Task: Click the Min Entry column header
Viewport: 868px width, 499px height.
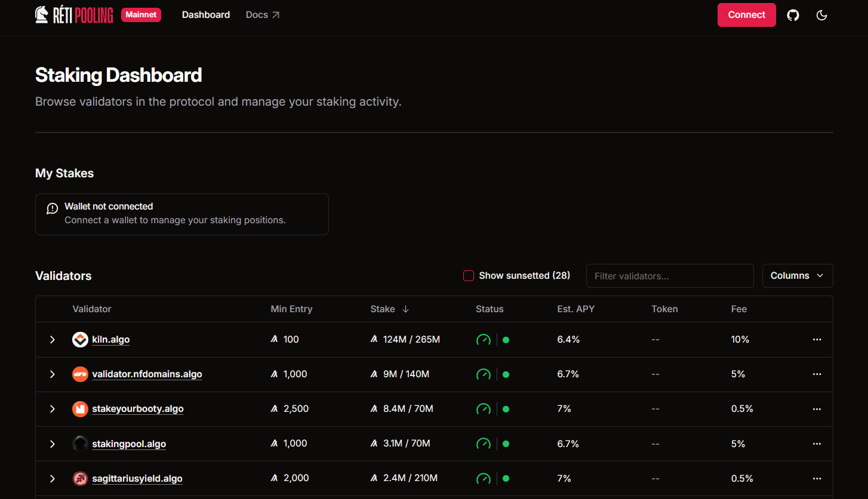Action: coord(291,309)
